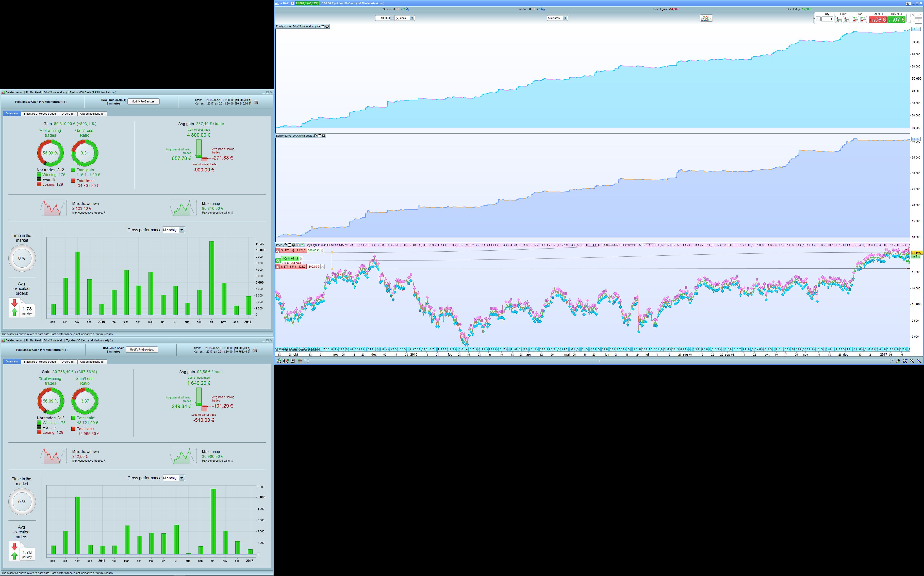Click the zoom in magnifier on chart
Screen dimensions: 924x576
[x=919, y=361]
